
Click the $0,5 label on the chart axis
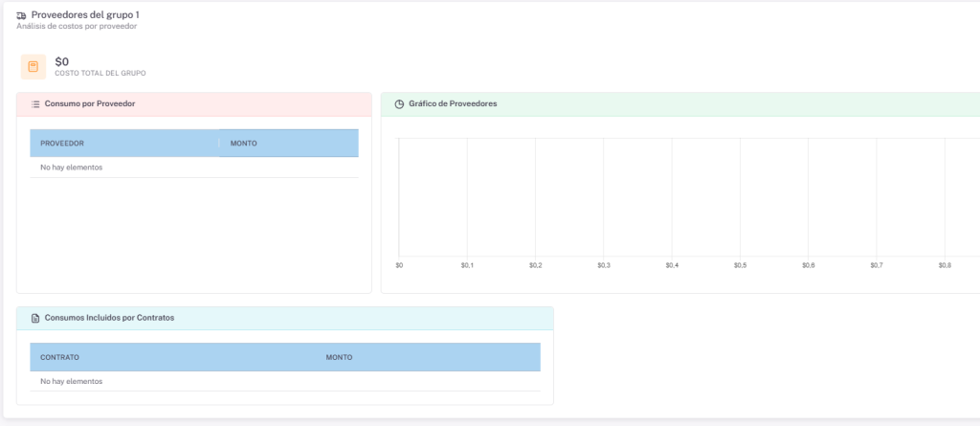(740, 264)
